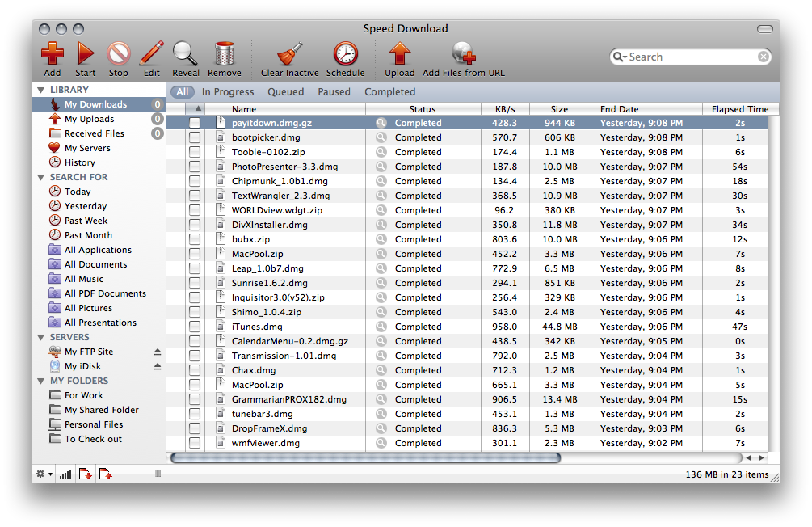Tick the checkbox for iTunes.dmg
812x527 pixels.
[195, 327]
